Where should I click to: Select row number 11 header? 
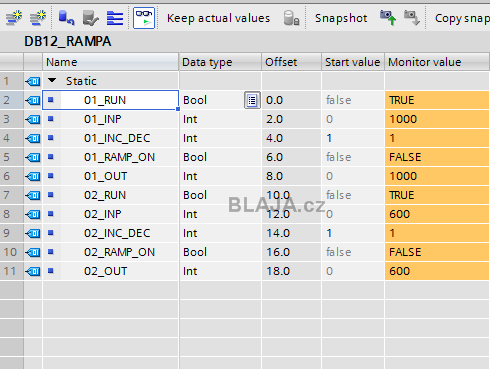11,271
